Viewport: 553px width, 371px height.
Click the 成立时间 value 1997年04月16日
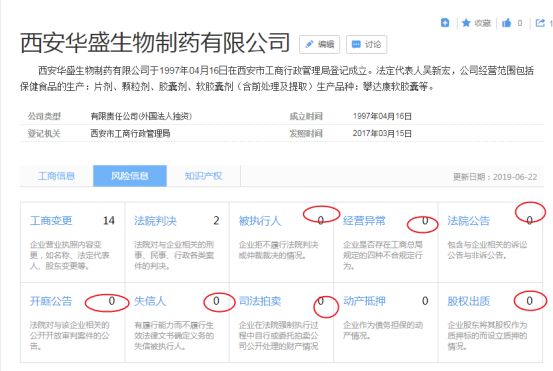pos(382,116)
